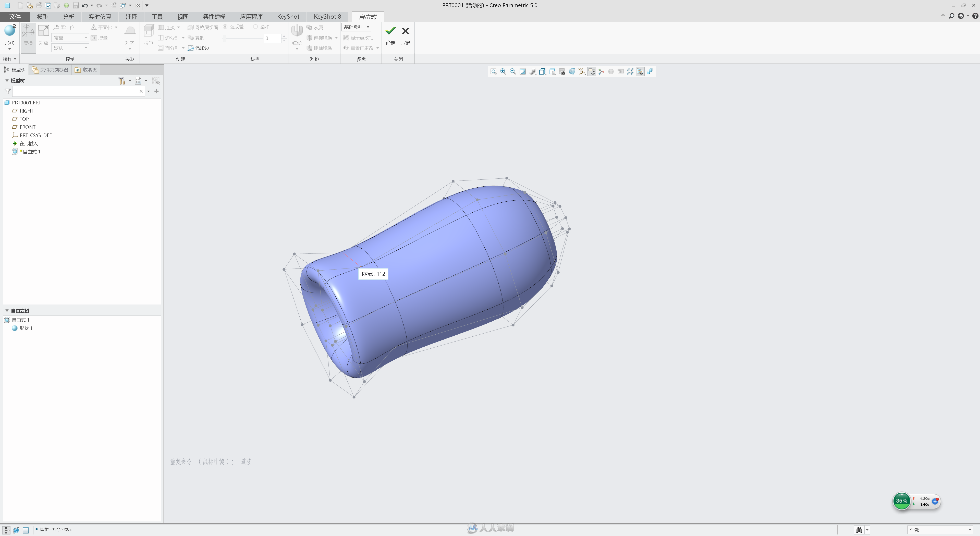Click the Close window icon in quick access
The width and height of the screenshot is (980, 536).
point(138,5)
